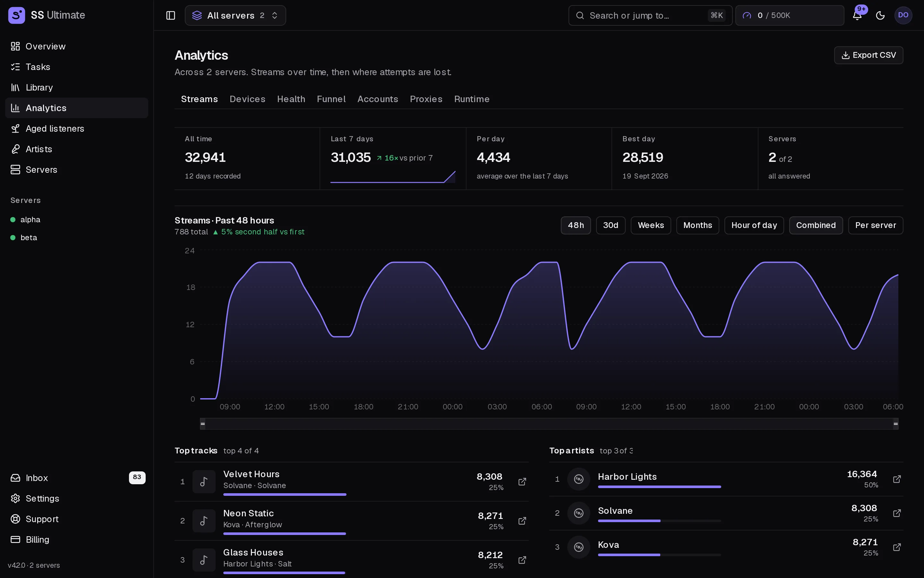Open external link for Solvane artist
The image size is (924, 578).
897,513
